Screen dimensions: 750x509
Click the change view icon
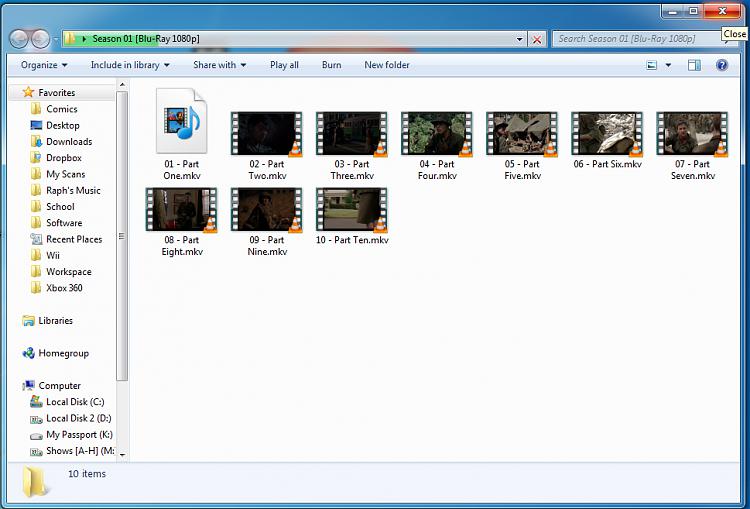pyautogui.click(x=651, y=65)
